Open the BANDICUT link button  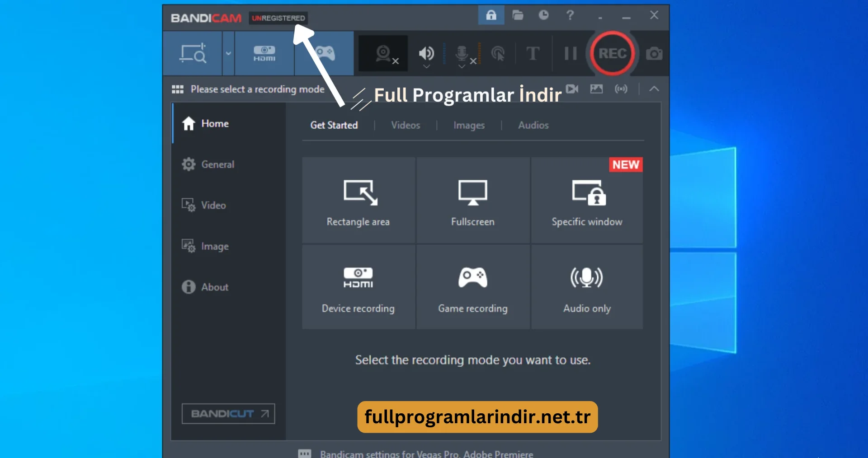click(x=228, y=414)
